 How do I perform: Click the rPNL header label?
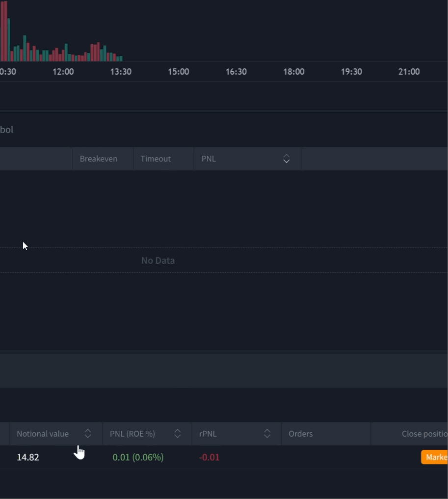(x=208, y=434)
